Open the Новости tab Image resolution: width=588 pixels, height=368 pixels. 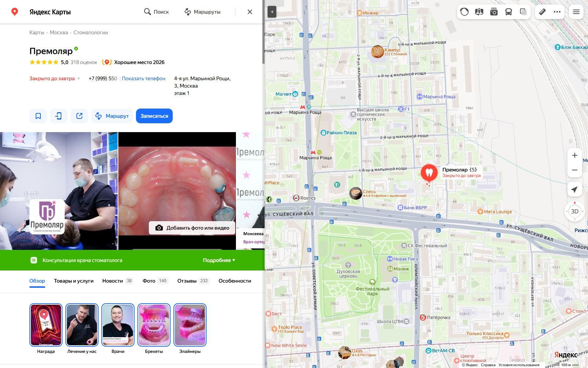click(118, 281)
